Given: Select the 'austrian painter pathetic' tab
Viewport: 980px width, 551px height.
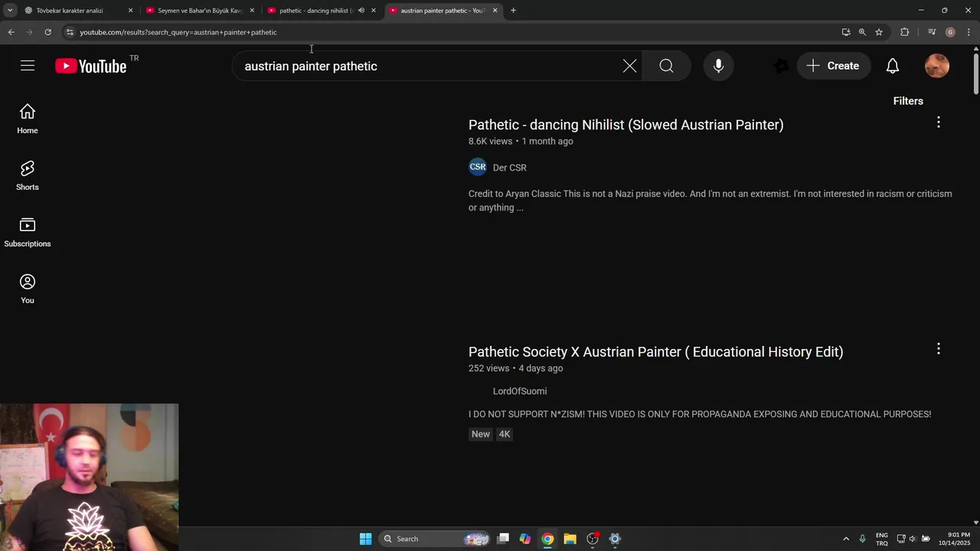Looking at the screenshot, I should pyautogui.click(x=443, y=11).
